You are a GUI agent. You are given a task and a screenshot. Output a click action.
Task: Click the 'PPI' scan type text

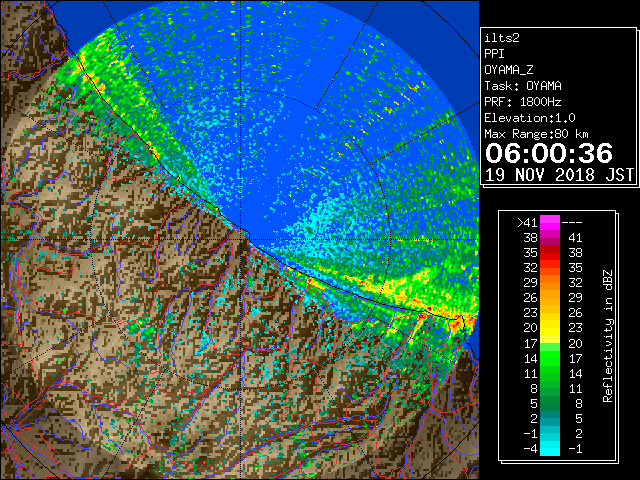pos(494,54)
